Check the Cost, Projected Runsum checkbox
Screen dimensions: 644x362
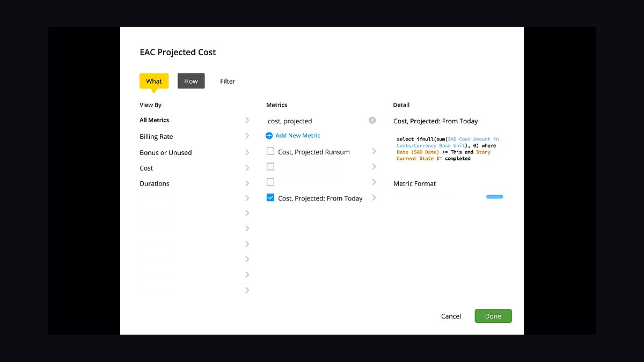coord(270,151)
